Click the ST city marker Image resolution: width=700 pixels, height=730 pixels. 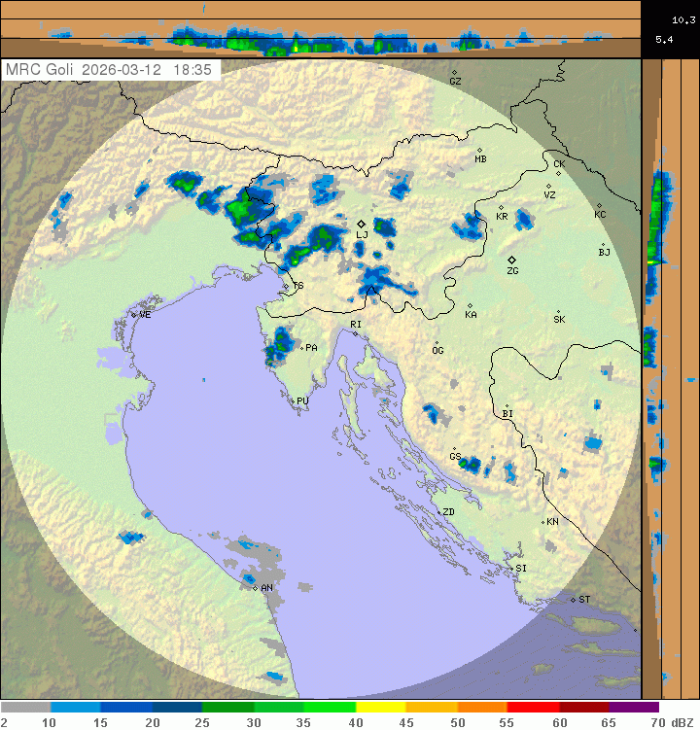[x=574, y=599]
